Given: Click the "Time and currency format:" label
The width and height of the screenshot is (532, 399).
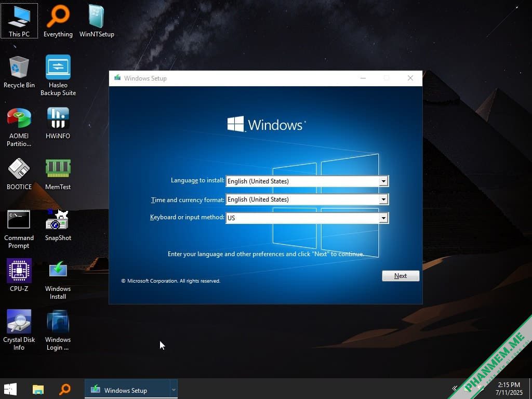Looking at the screenshot, I should point(188,200).
